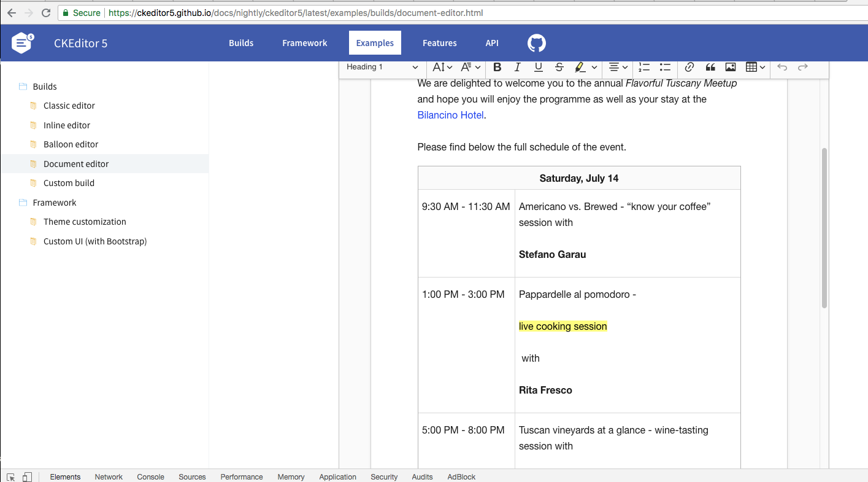Insert an image from the toolbar
This screenshot has height=482, width=868.
tap(730, 67)
